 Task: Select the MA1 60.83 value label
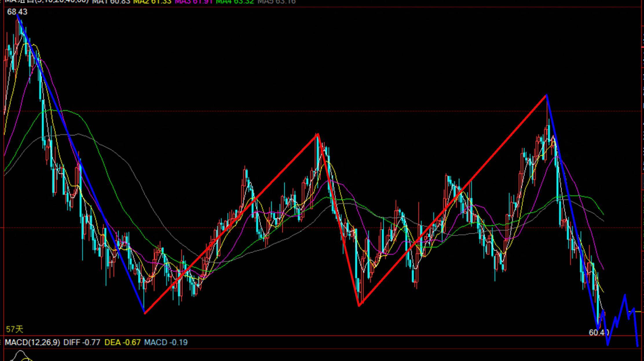[111, 2]
